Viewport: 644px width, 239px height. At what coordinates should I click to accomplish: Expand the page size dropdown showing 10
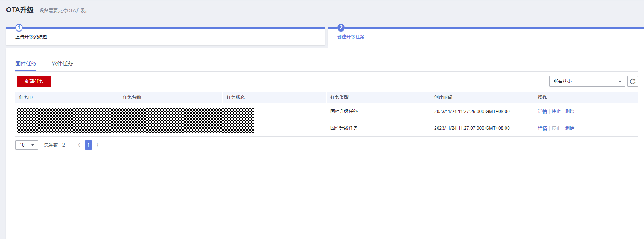pos(27,145)
